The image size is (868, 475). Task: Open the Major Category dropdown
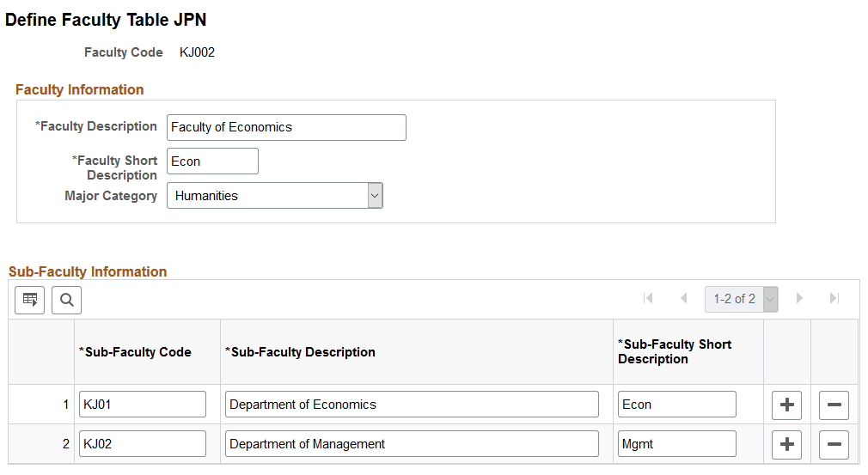coord(275,196)
